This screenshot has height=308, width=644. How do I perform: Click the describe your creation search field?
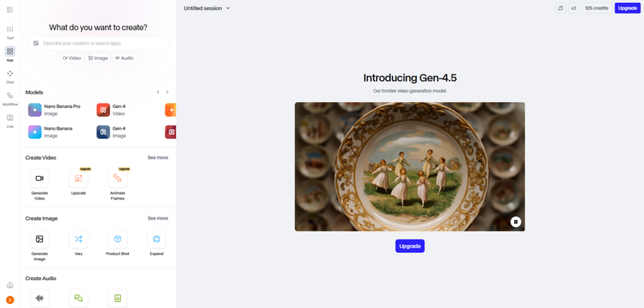pyautogui.click(x=98, y=43)
